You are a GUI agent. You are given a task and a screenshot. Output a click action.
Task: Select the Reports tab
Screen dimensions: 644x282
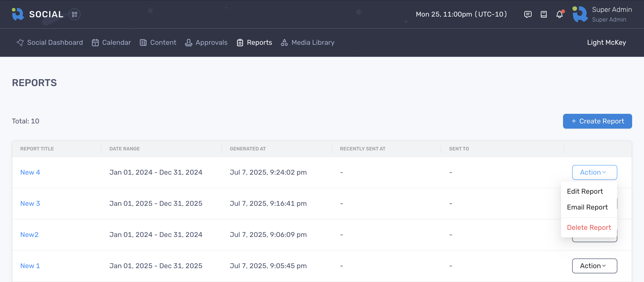click(x=255, y=43)
